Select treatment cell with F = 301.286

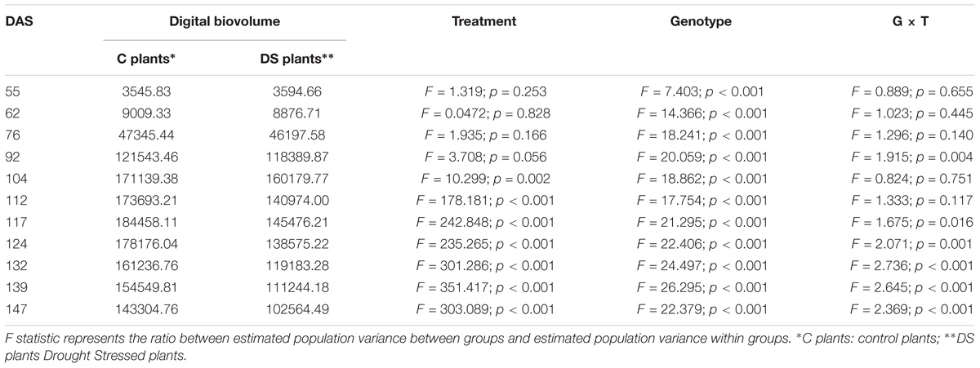point(483,261)
